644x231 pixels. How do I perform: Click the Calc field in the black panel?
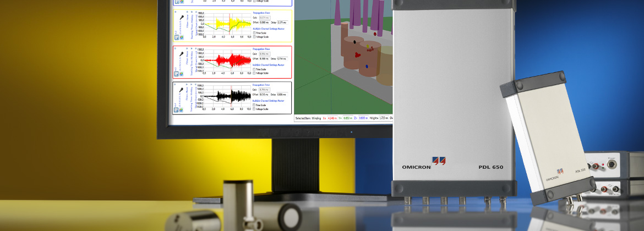click(x=265, y=90)
